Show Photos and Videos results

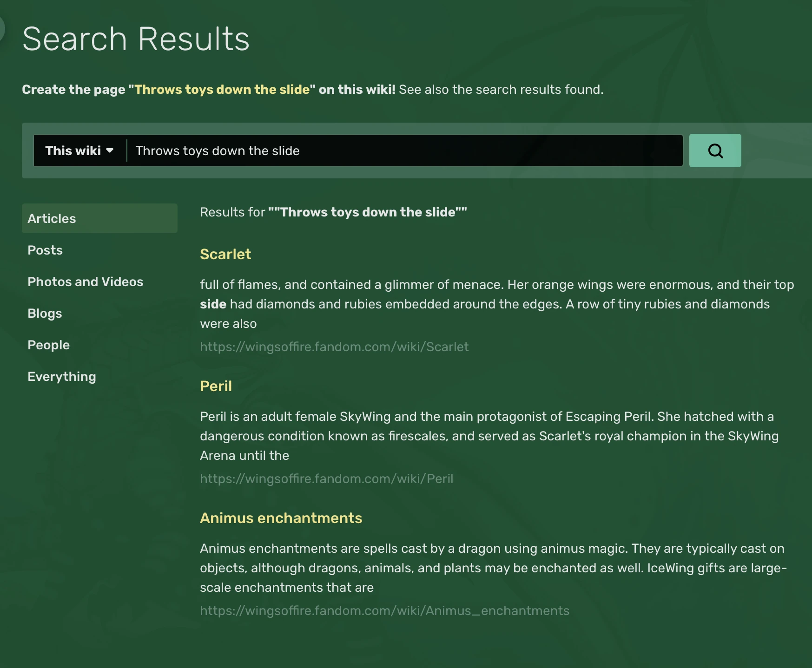pyautogui.click(x=86, y=282)
